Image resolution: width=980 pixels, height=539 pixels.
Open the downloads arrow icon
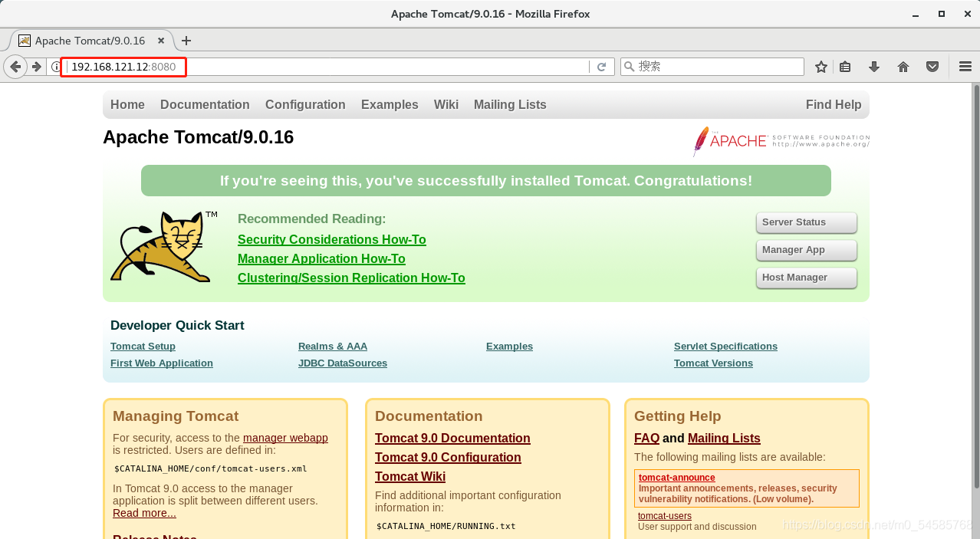[874, 67]
